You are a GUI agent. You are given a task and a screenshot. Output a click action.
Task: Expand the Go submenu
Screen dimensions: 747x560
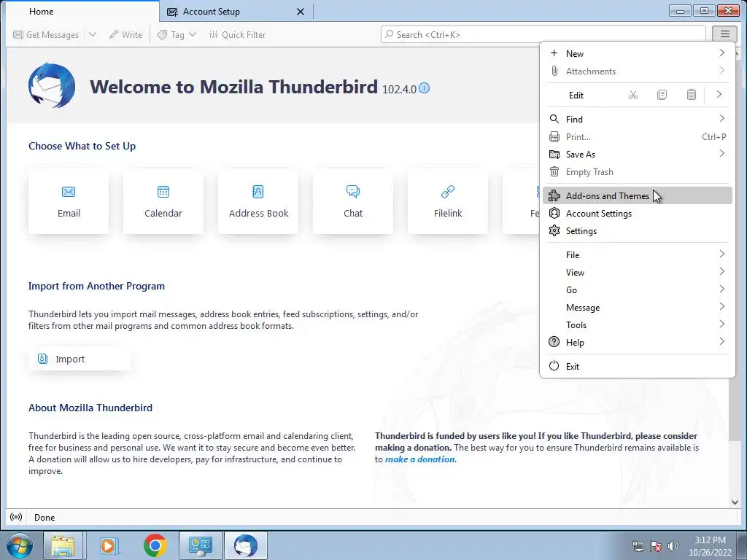point(637,290)
